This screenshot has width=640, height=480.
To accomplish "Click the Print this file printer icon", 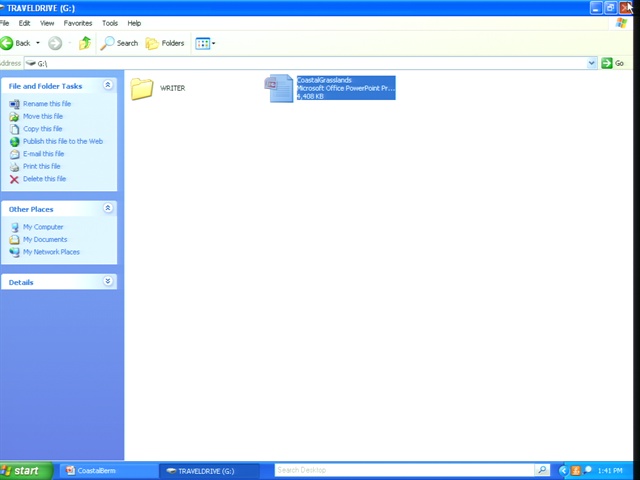I will point(14,167).
